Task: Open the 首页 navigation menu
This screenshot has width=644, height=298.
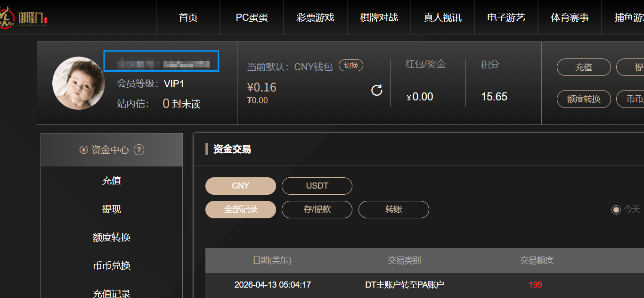Action: pyautogui.click(x=188, y=18)
